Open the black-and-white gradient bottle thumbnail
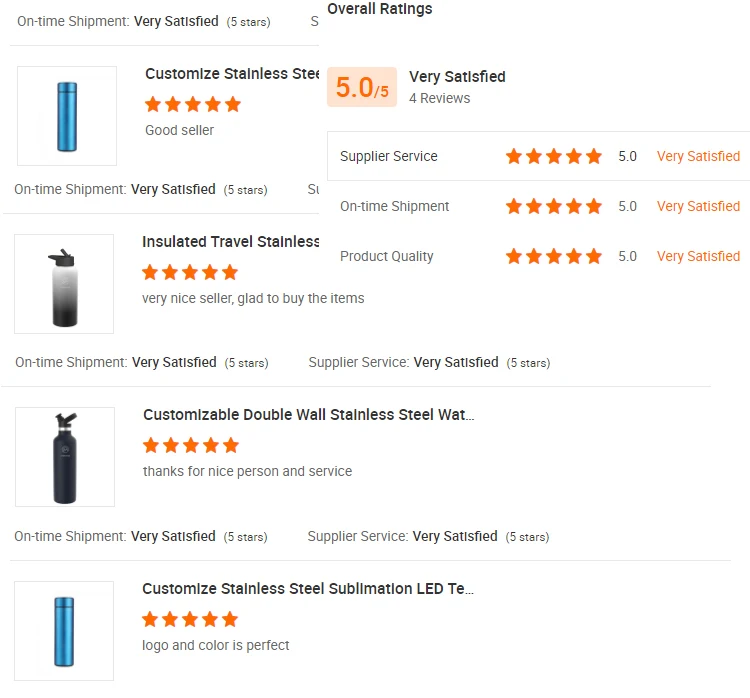Viewport: 750px width, 698px height. pyautogui.click(x=64, y=284)
